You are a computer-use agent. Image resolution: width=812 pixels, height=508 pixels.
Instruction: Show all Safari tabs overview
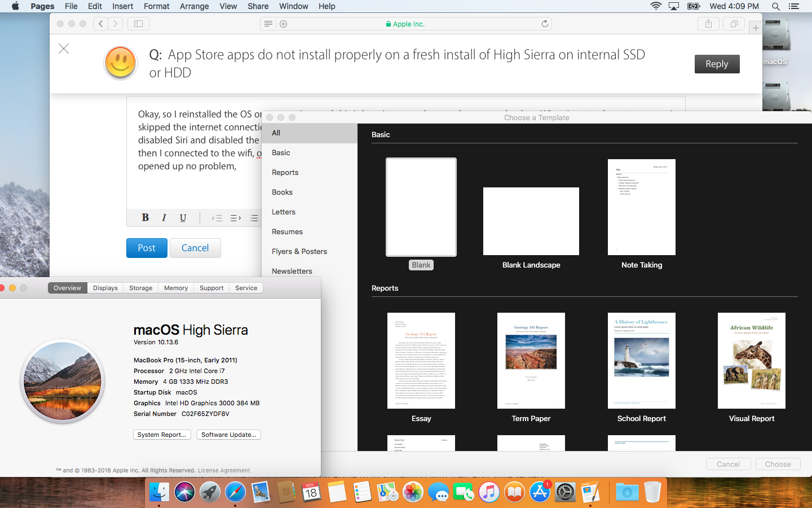pos(734,24)
